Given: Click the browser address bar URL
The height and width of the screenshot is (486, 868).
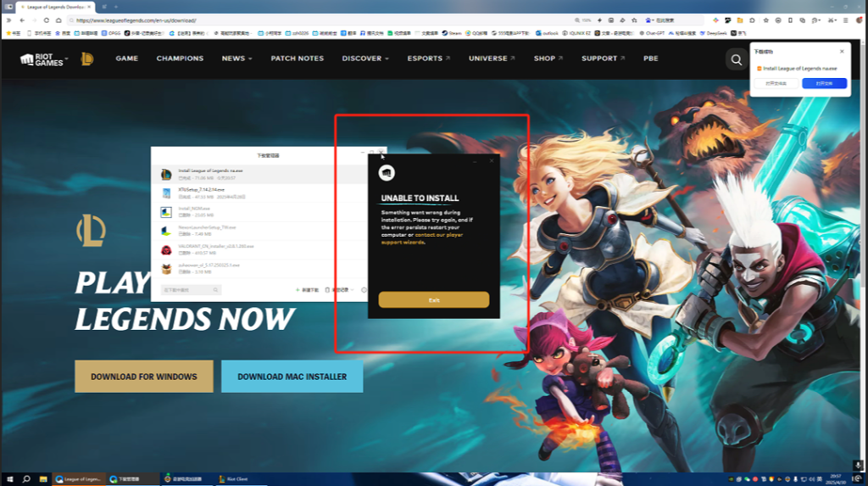Looking at the screenshot, I should [x=136, y=20].
